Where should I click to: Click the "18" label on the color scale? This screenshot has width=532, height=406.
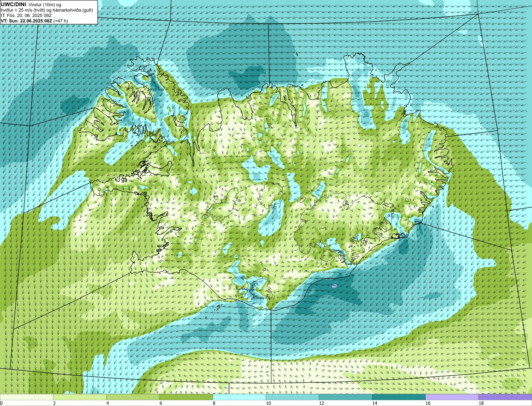[x=481, y=403]
